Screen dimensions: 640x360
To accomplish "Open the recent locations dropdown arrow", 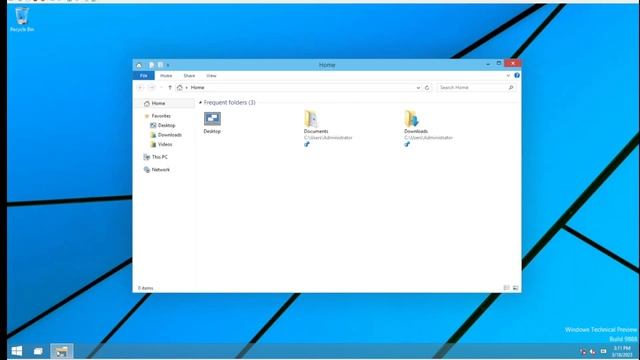I will tap(161, 88).
